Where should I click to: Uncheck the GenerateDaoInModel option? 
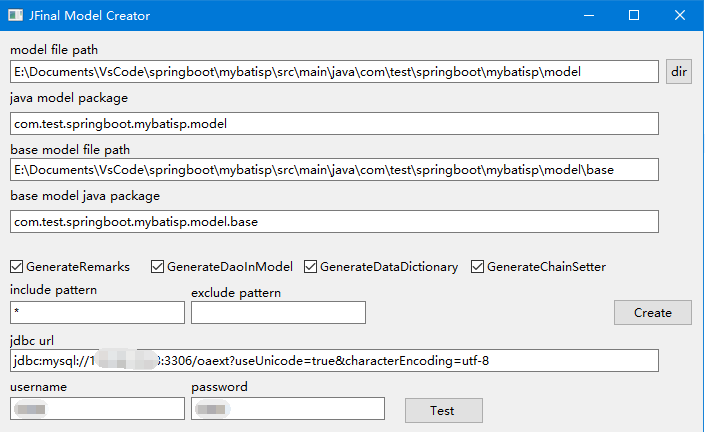[x=157, y=267]
